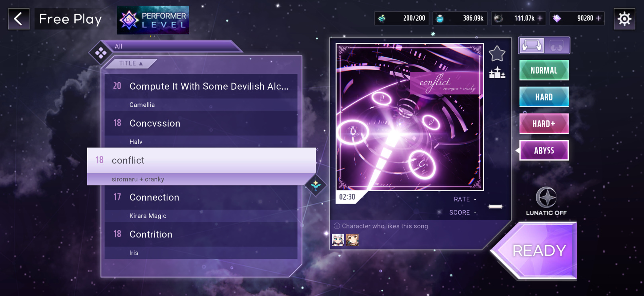Change the TITLE sort order
Image resolution: width=644 pixels, height=296 pixels.
(x=131, y=63)
